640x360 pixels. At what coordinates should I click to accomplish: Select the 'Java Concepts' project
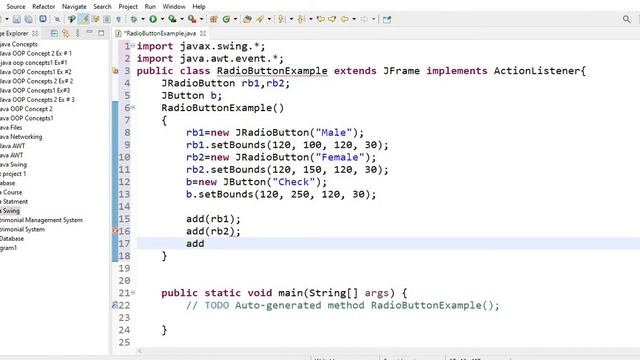tap(19, 44)
